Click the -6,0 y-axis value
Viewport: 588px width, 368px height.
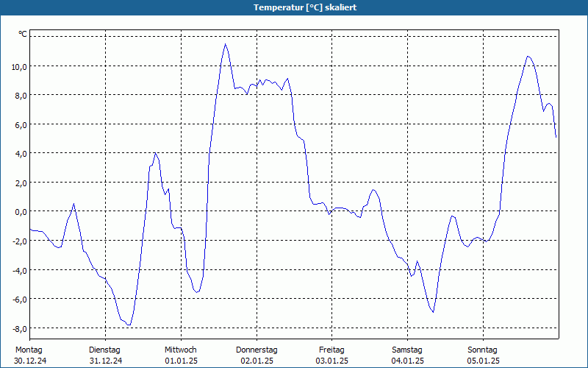click(x=20, y=300)
